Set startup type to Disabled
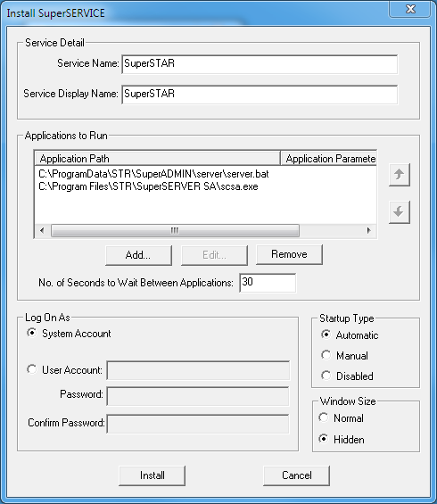The height and width of the screenshot is (504, 437). pos(326,376)
